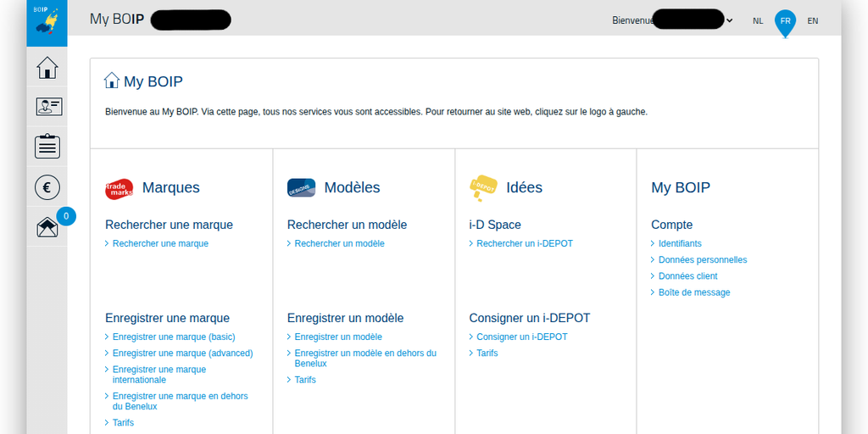Open the clipboard list icon in sidebar
Screen dimensions: 868x434
[47, 146]
